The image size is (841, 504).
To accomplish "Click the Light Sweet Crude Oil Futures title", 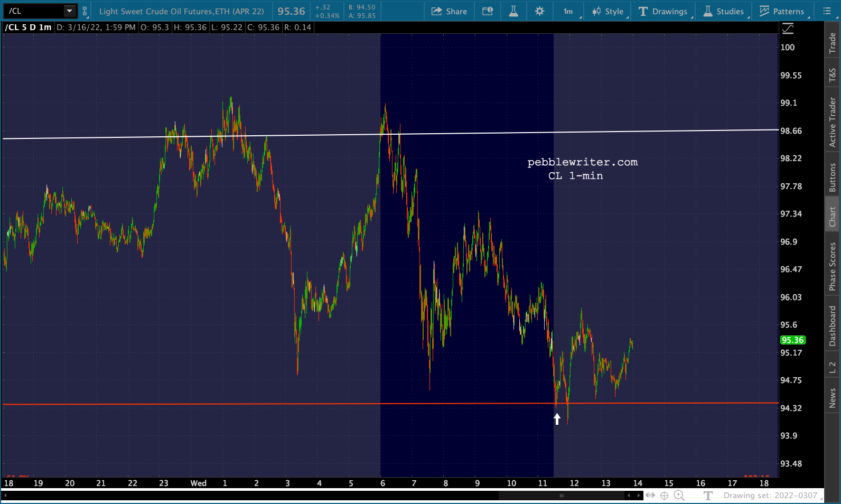I will pyautogui.click(x=181, y=11).
